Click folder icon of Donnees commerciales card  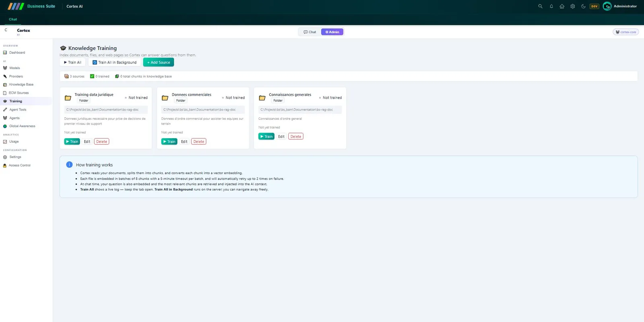point(165,98)
